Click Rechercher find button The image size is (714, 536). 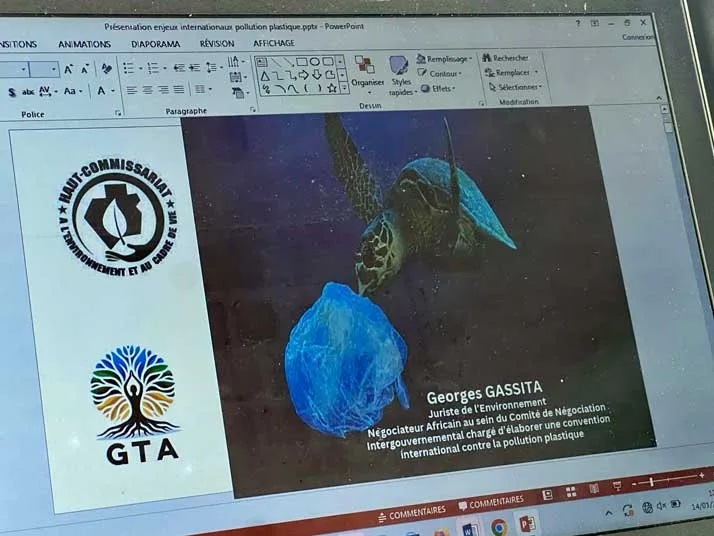click(505, 58)
